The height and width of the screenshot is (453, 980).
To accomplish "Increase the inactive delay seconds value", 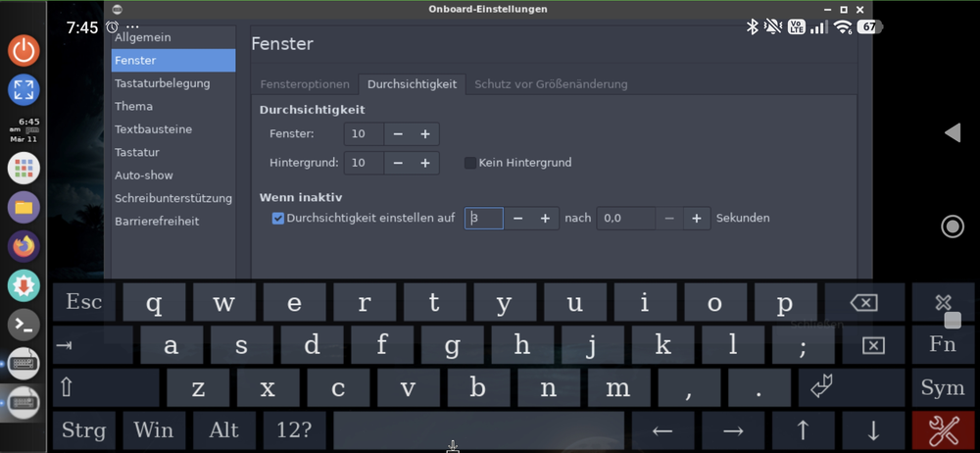I will [x=696, y=219].
